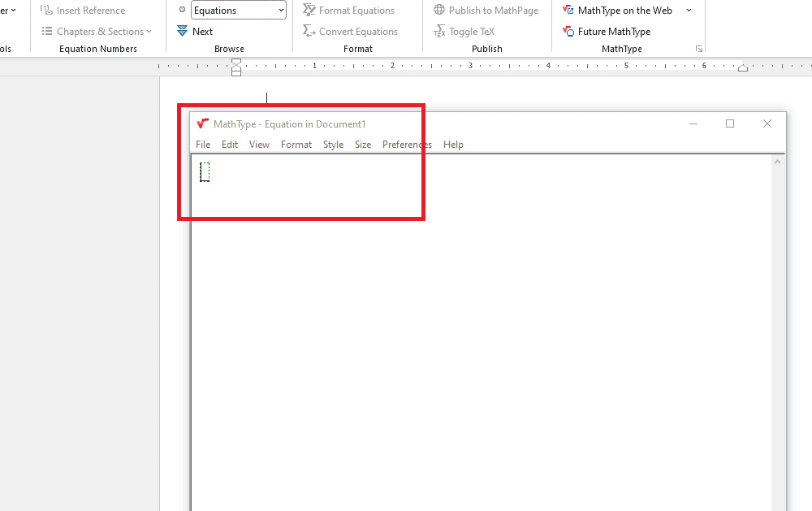Minimize the MathType equation window

(693, 123)
